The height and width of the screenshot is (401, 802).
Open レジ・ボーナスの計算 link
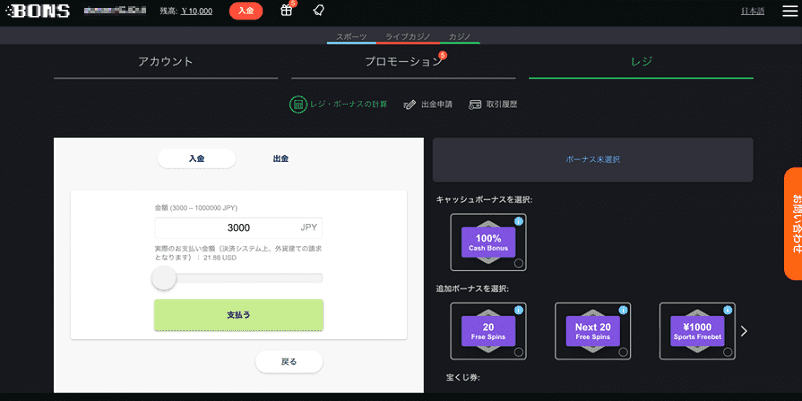click(x=348, y=104)
